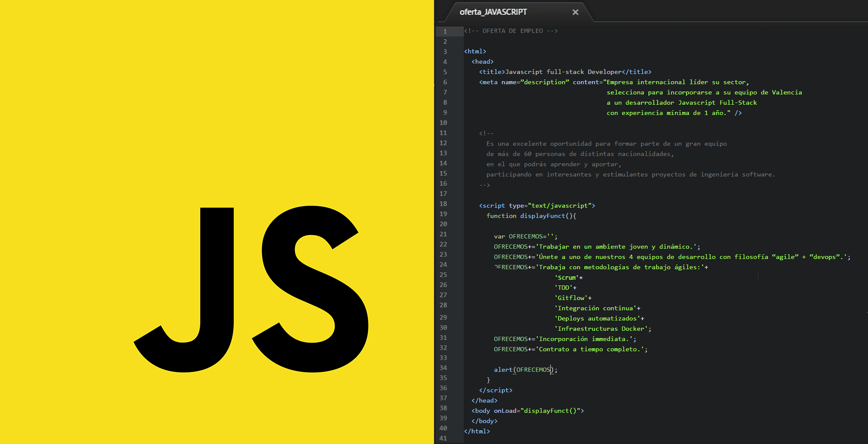Click the closing </body> tag
The height and width of the screenshot is (444, 868).
pyautogui.click(x=484, y=421)
